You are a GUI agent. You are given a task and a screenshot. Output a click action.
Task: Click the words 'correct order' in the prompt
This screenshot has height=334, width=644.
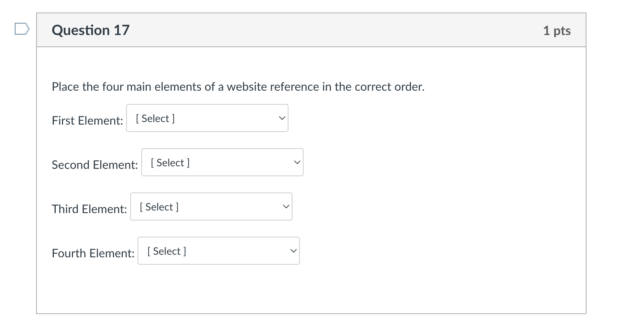click(x=389, y=87)
